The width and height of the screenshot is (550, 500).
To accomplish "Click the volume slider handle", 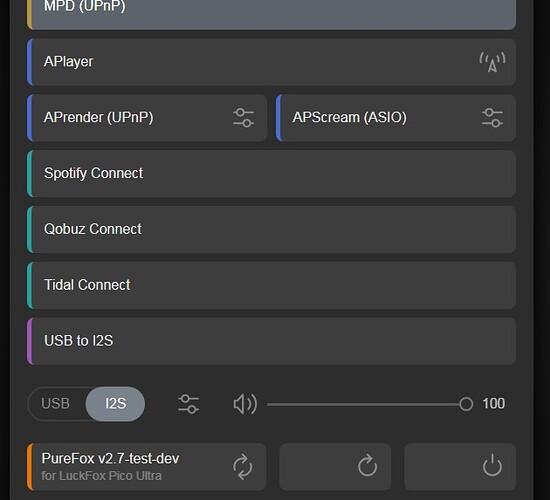I will tap(466, 404).
